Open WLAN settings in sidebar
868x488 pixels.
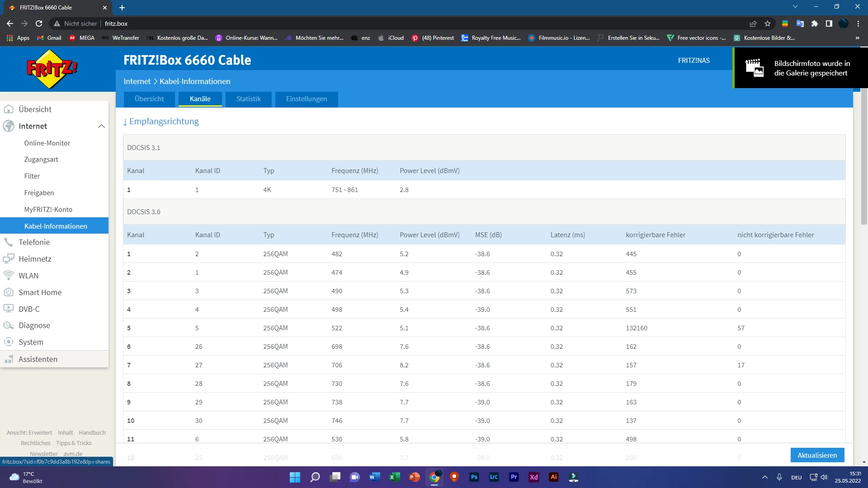[28, 276]
